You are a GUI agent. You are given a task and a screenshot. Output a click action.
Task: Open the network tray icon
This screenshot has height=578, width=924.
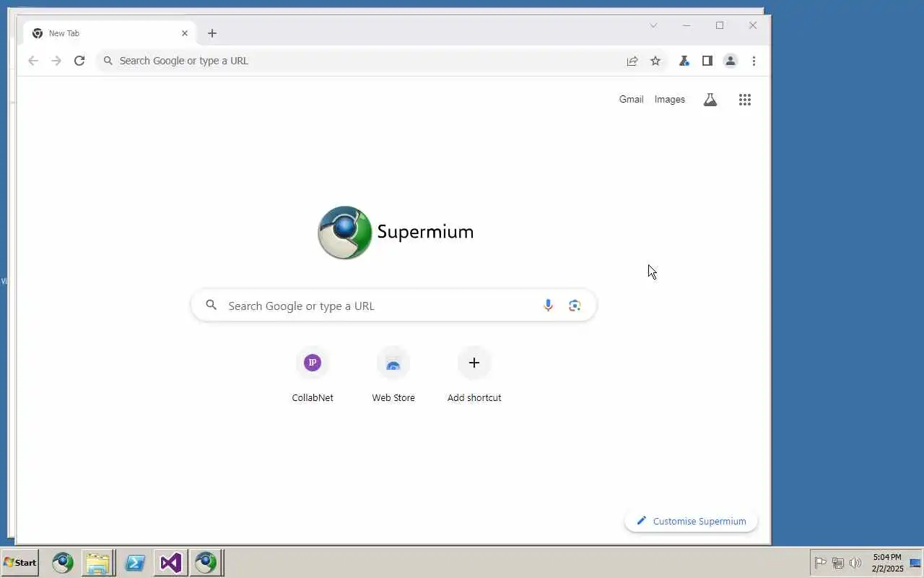[x=838, y=563]
